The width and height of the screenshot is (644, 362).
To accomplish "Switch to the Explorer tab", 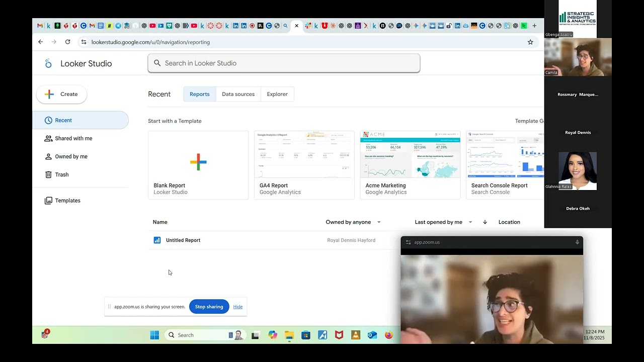I will click(x=277, y=94).
